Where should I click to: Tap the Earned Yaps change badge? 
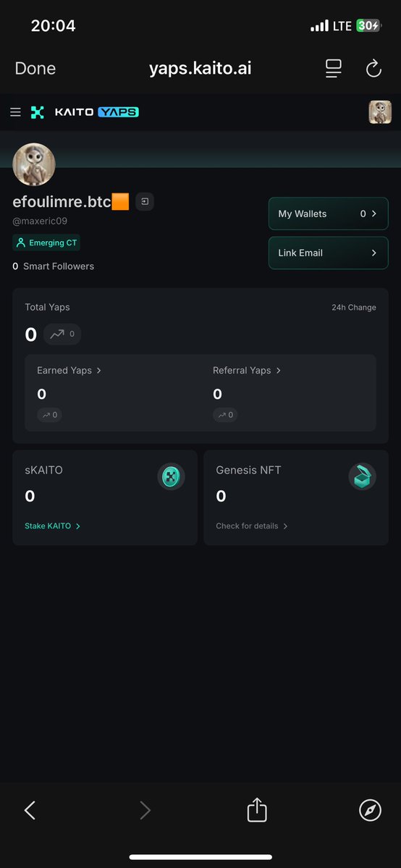[x=49, y=415]
